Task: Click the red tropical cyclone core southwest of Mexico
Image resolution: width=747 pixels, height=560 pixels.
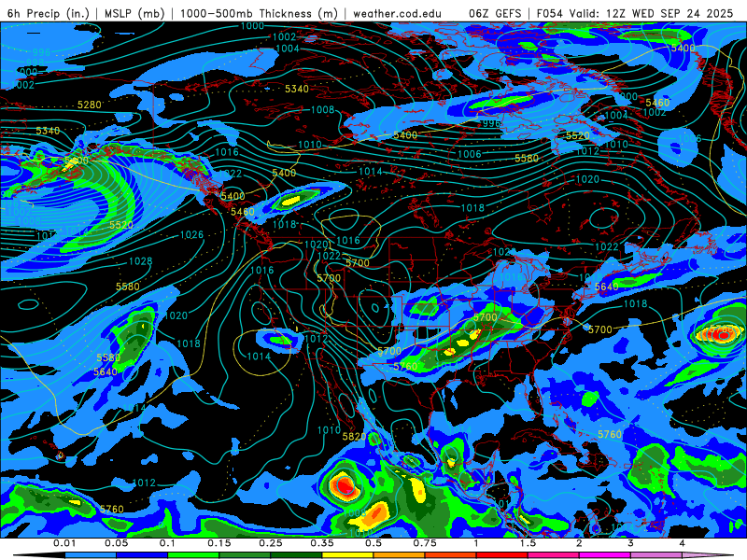Action: click(344, 485)
